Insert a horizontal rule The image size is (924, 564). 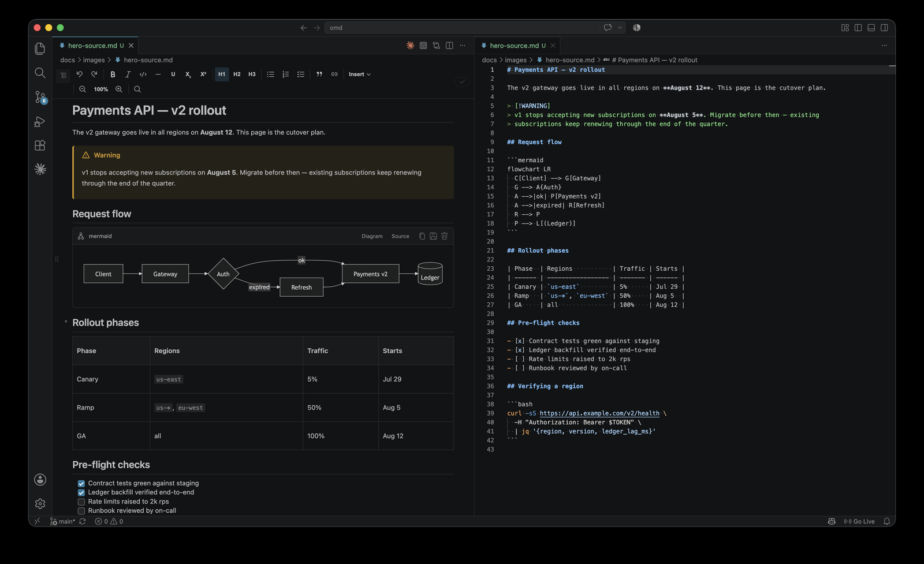point(158,74)
